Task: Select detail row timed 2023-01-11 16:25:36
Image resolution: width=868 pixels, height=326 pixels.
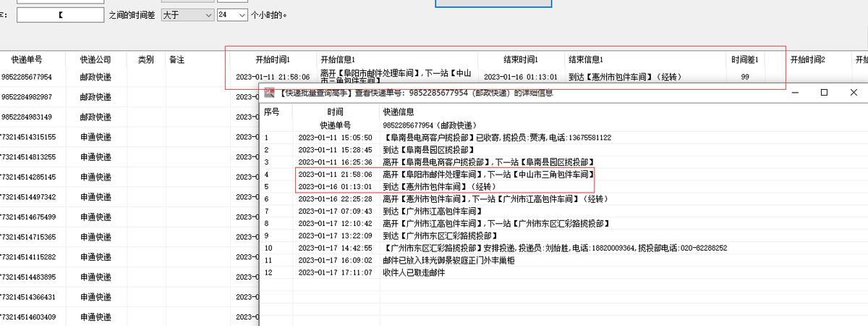Action: (564, 162)
